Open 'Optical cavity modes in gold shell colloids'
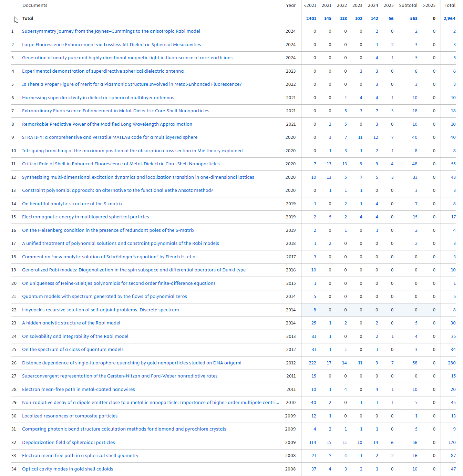463x476 pixels. 68,469
